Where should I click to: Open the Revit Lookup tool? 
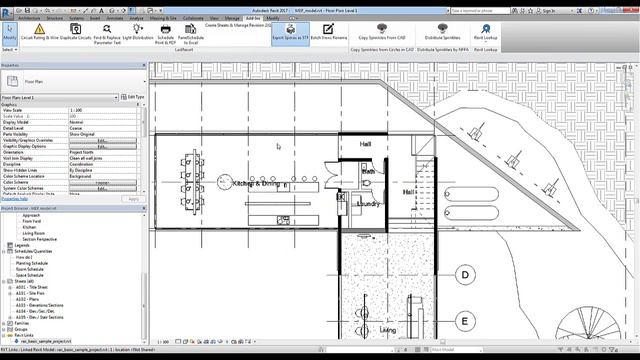tap(485, 32)
